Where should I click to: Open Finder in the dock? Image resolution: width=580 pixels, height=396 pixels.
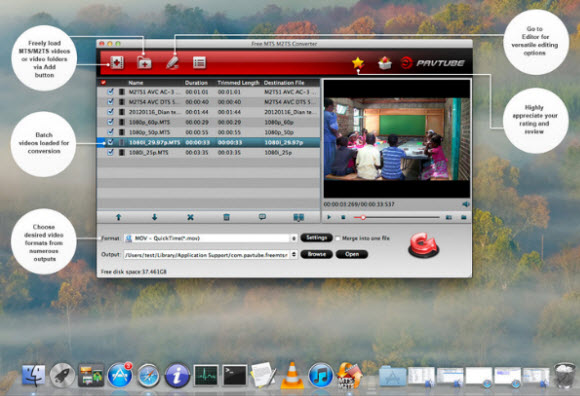33,375
